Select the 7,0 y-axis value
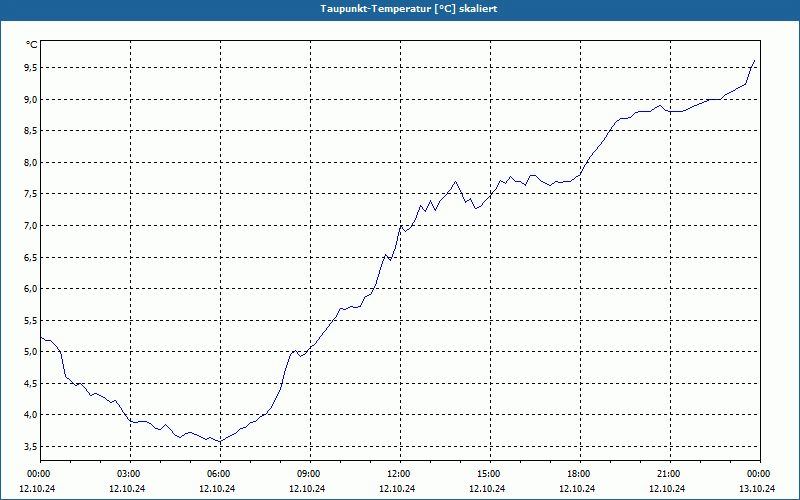Viewport: 800px width, 500px height. pos(31,226)
